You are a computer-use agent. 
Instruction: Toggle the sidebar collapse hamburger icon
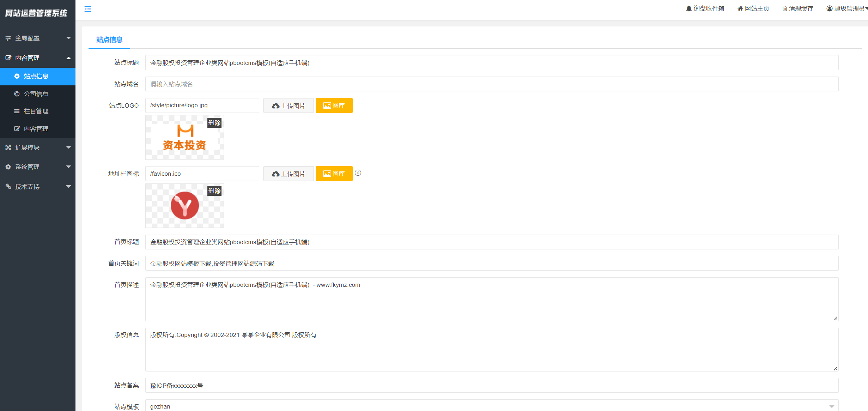[88, 9]
